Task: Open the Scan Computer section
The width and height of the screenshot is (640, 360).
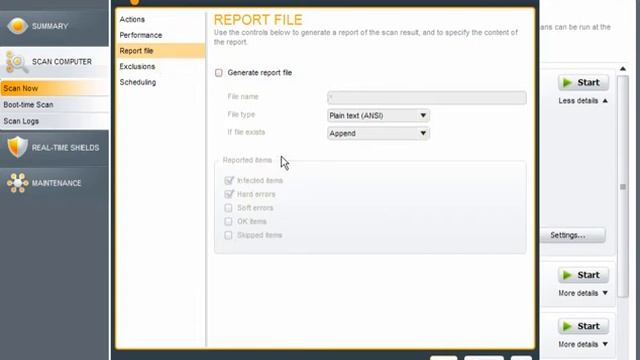Action: point(54,62)
